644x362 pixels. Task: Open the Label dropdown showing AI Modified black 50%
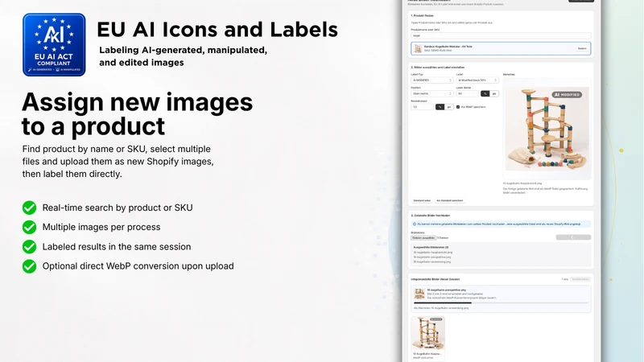(x=477, y=80)
